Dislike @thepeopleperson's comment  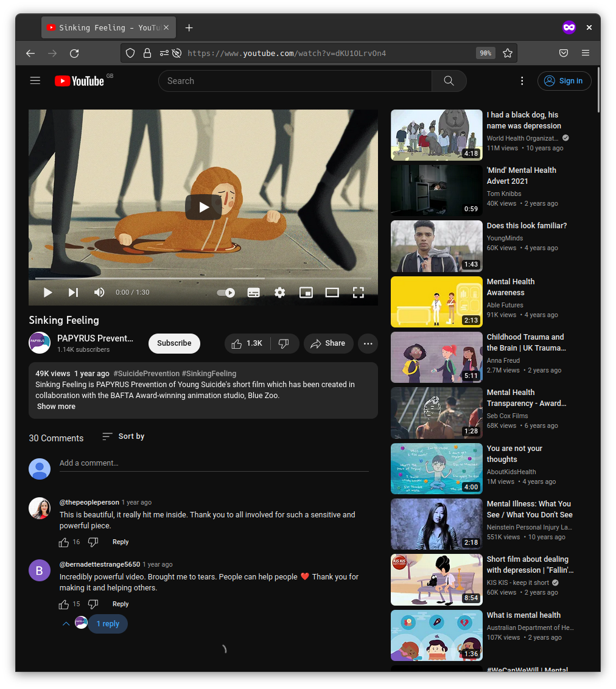(x=93, y=542)
